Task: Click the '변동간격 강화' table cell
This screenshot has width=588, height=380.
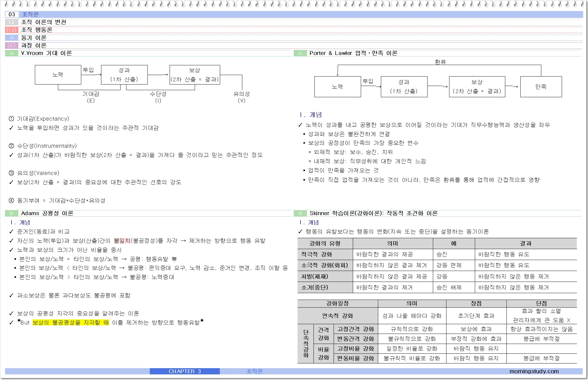Action: (356, 339)
